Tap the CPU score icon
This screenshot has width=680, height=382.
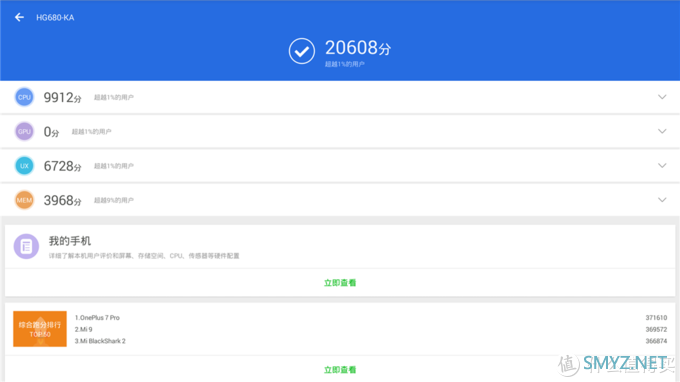(x=24, y=97)
